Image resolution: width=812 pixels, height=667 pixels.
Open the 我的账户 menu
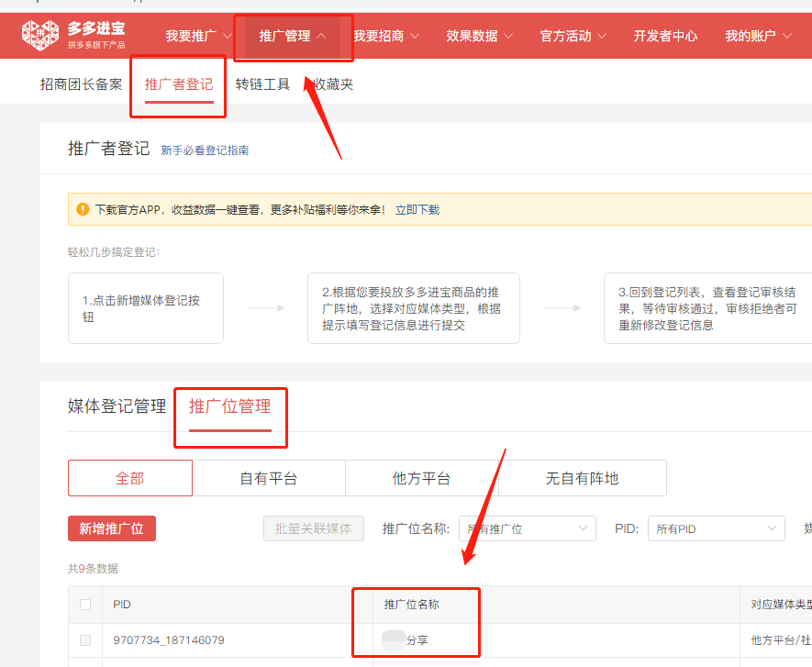[751, 36]
